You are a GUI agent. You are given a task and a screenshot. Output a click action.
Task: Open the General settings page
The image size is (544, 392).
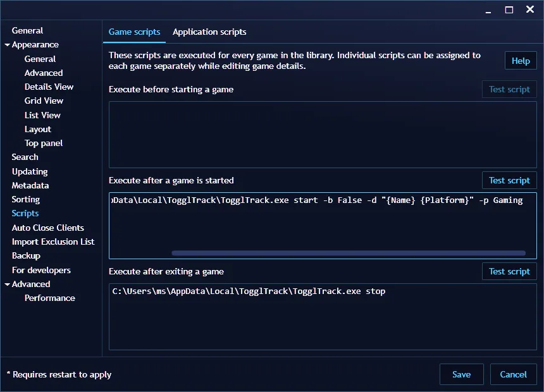[28, 30]
